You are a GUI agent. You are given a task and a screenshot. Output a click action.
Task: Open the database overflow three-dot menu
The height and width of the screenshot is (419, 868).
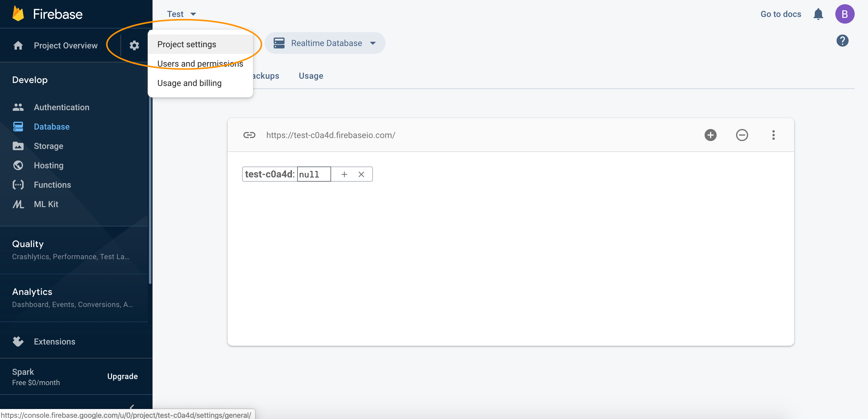pos(773,135)
